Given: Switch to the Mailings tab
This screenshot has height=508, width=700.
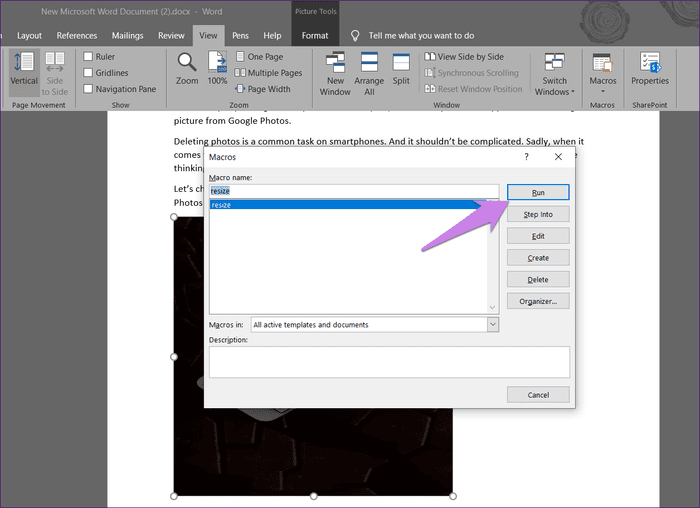Looking at the screenshot, I should click(127, 35).
